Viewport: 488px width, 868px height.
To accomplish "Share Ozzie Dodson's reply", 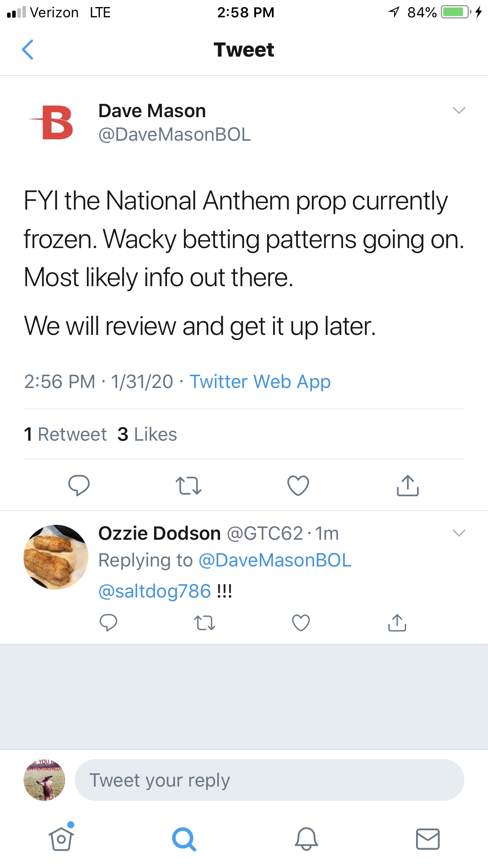I will pos(397,623).
